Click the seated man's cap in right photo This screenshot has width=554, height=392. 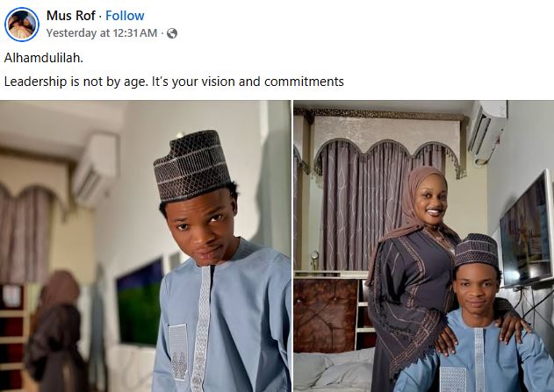[475, 251]
